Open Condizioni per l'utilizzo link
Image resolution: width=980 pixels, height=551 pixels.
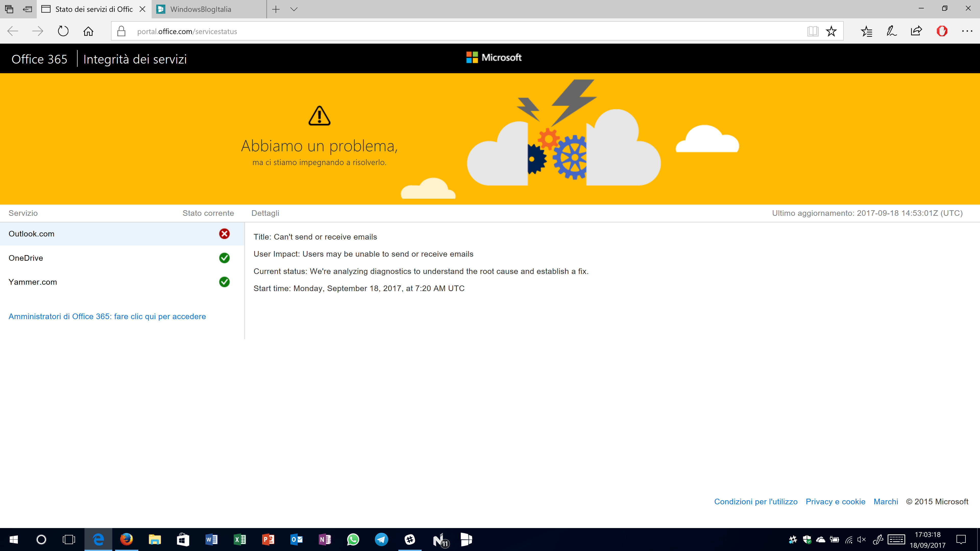(755, 502)
